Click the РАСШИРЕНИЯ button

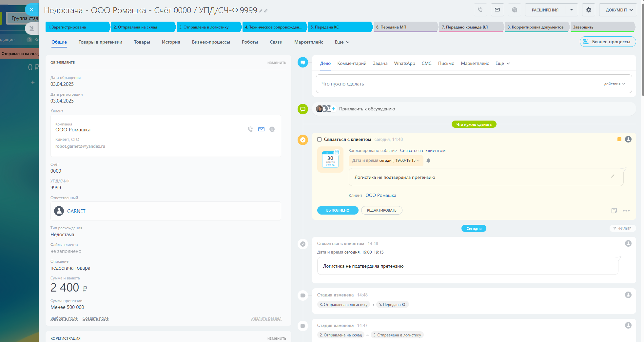[545, 10]
